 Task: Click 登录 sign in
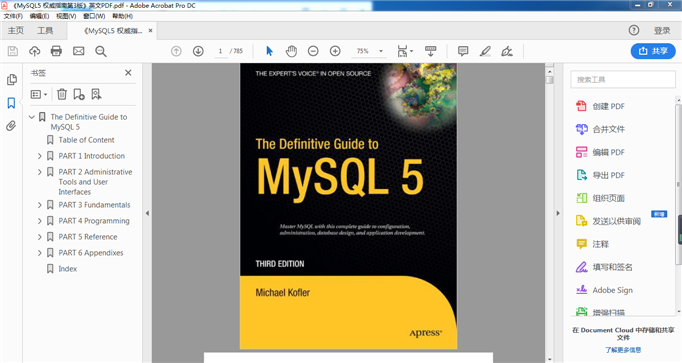point(662,30)
